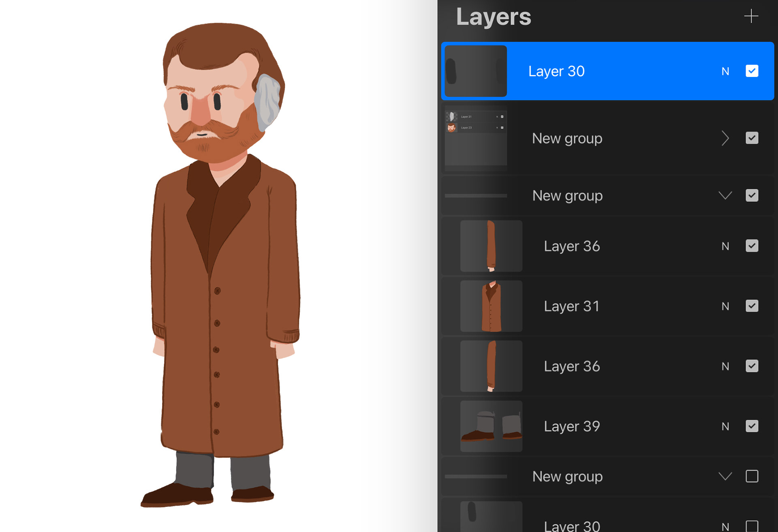Open blend mode for nested Layer 31

click(497, 117)
